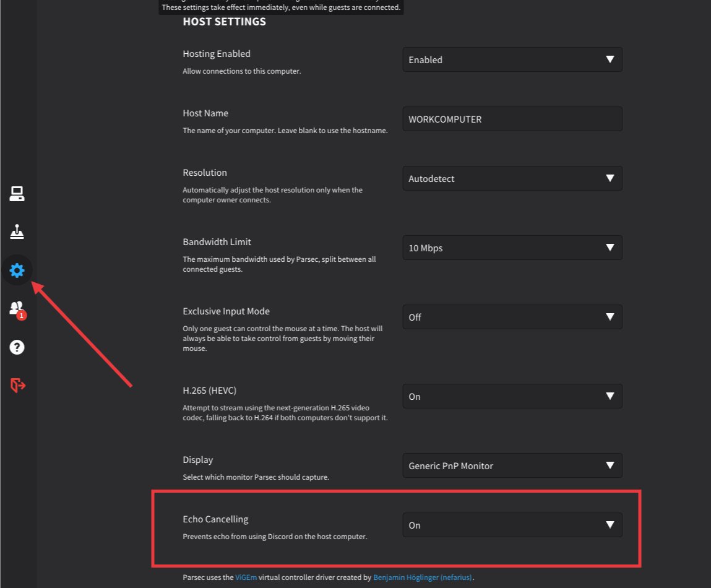
Task: Change the Bandwidth Limit 10 Mbps dropdown
Action: coord(512,248)
